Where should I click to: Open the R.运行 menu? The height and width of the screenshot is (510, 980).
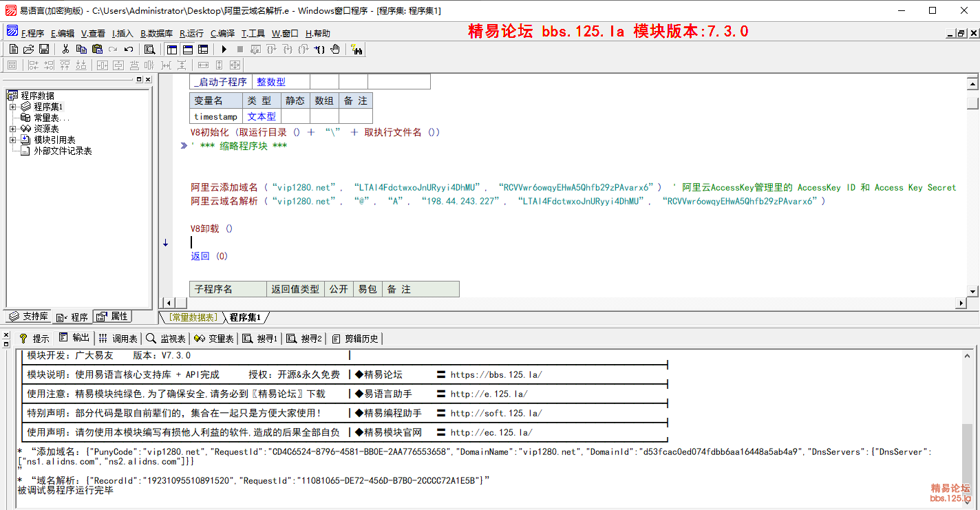tap(191, 33)
